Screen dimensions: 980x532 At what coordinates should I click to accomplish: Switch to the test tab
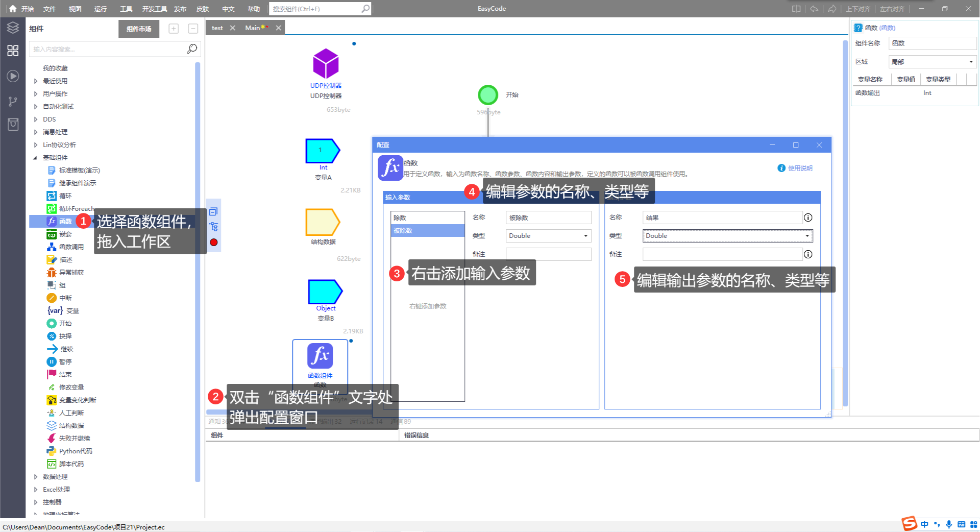[x=217, y=28]
